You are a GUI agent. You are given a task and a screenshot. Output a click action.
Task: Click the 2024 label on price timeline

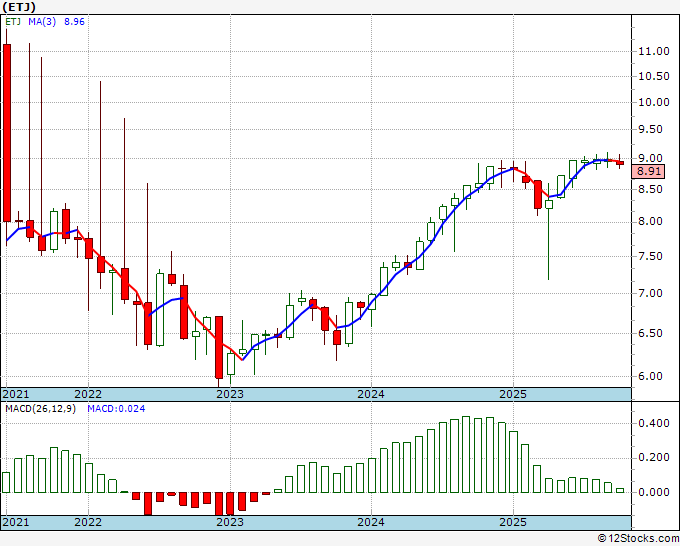click(x=371, y=394)
